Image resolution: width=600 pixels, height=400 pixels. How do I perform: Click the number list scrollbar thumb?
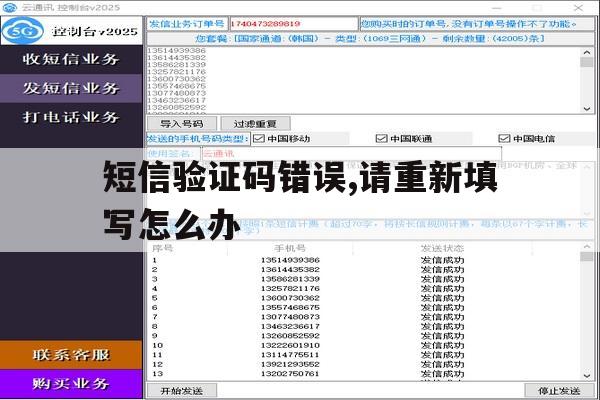pos(587,62)
